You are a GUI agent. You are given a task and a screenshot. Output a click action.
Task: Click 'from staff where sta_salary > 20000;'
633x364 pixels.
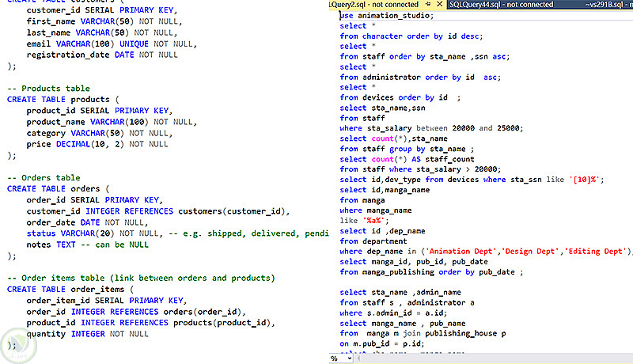coord(420,169)
